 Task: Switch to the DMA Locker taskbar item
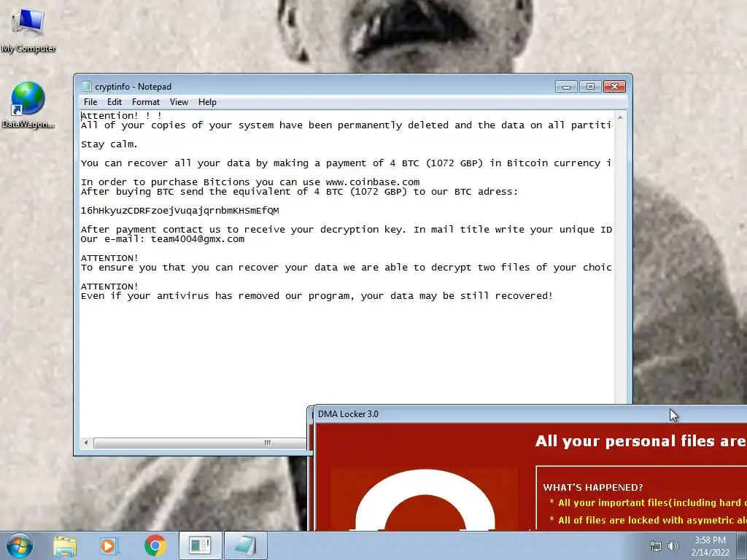(200, 545)
